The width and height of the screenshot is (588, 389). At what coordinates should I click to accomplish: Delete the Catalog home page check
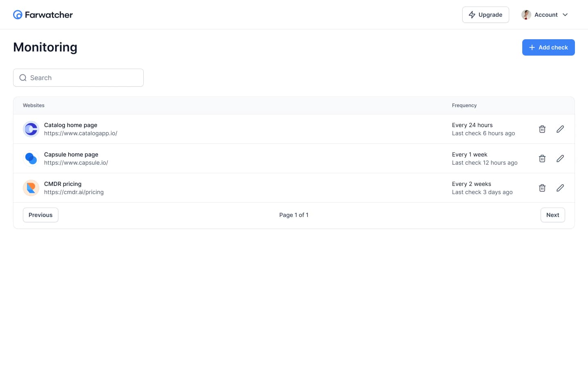point(542,129)
